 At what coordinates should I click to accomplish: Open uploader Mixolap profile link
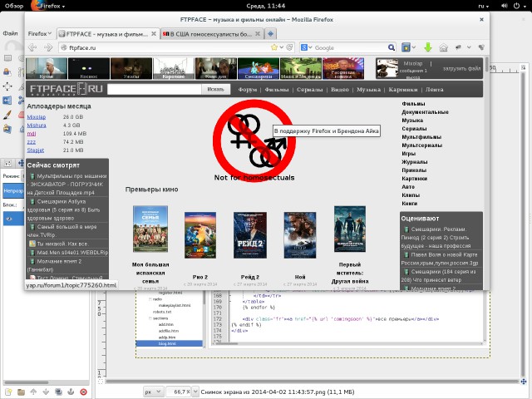pos(37,116)
